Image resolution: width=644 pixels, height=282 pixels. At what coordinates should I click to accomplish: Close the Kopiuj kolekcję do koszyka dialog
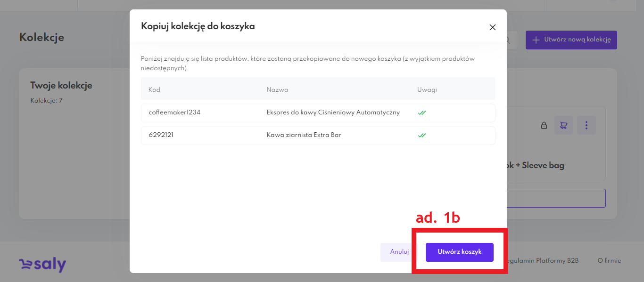(x=493, y=27)
